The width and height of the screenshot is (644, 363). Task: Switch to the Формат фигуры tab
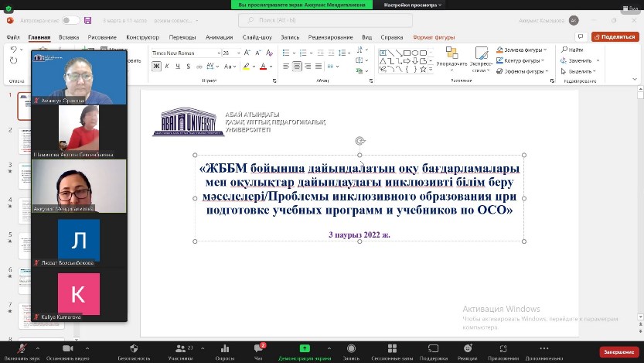(434, 37)
